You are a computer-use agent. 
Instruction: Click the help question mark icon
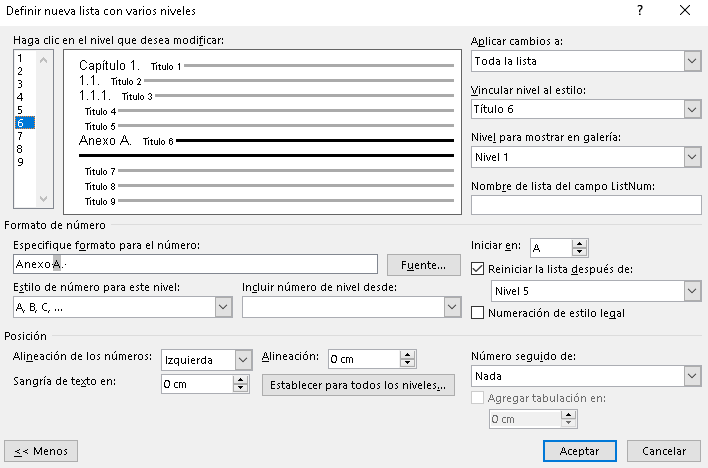[x=640, y=10]
